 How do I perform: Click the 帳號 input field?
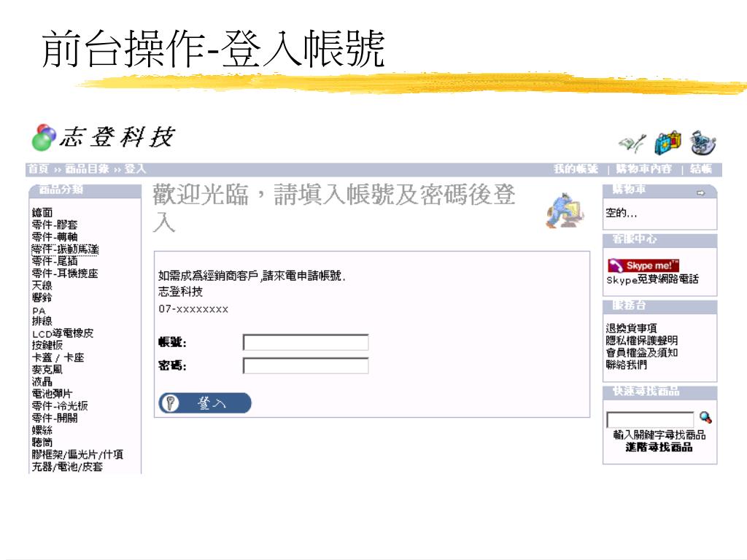[306, 343]
